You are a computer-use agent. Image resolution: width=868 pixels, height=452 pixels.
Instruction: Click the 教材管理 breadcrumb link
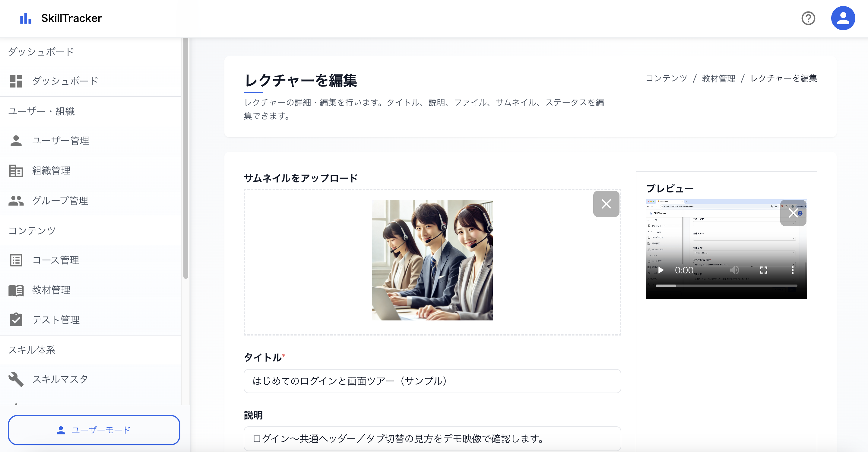pyautogui.click(x=718, y=78)
